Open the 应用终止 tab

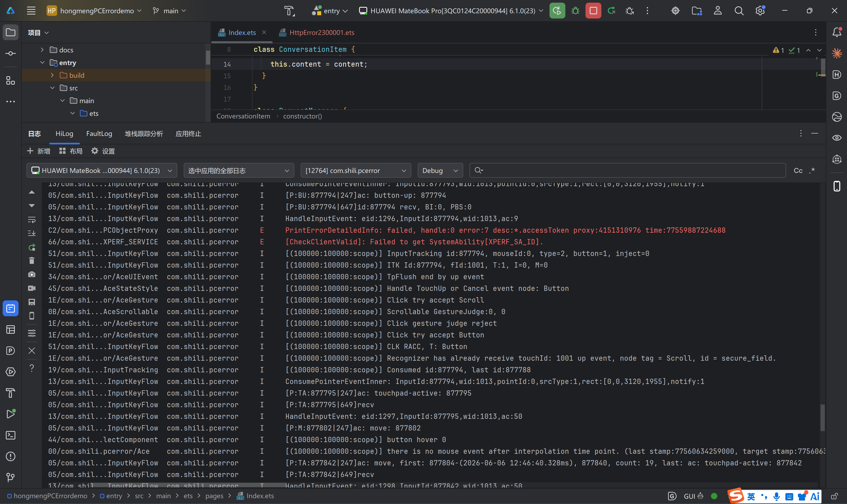(x=188, y=134)
